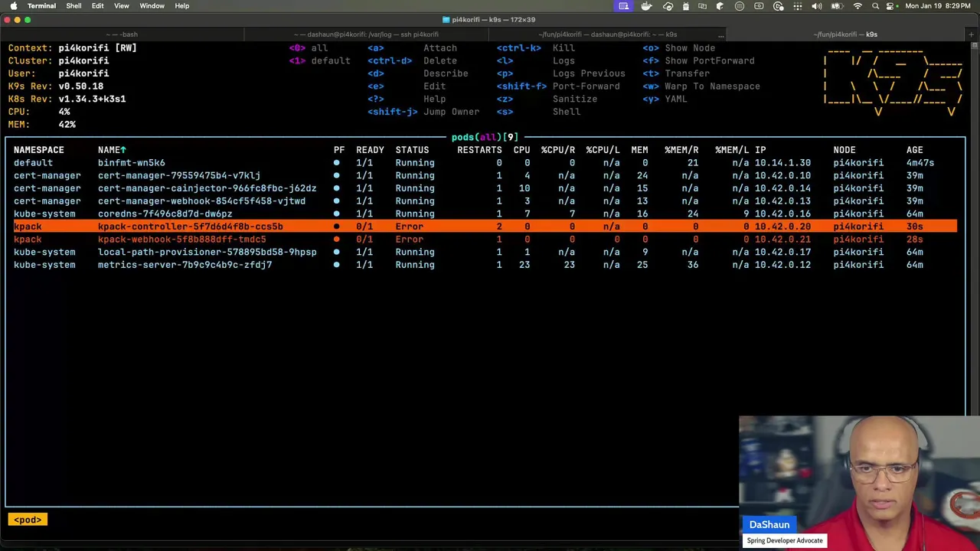The height and width of the screenshot is (551, 980).
Task: Open Control Center icon
Action: [891, 6]
